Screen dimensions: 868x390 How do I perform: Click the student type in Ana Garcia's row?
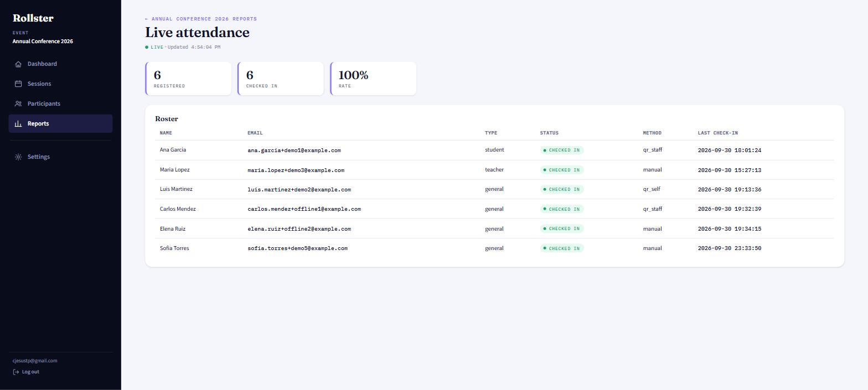[494, 150]
